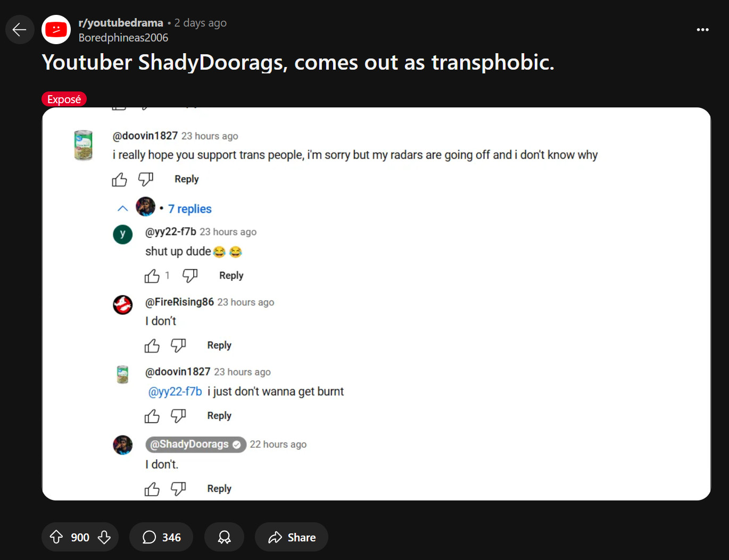Give an award to the post
The width and height of the screenshot is (729, 560).
point(224,537)
